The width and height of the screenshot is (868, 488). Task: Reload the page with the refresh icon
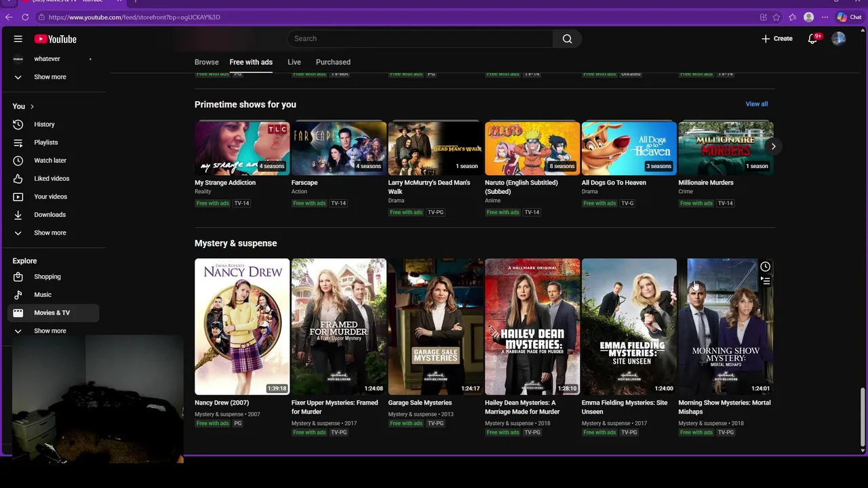[x=25, y=17]
